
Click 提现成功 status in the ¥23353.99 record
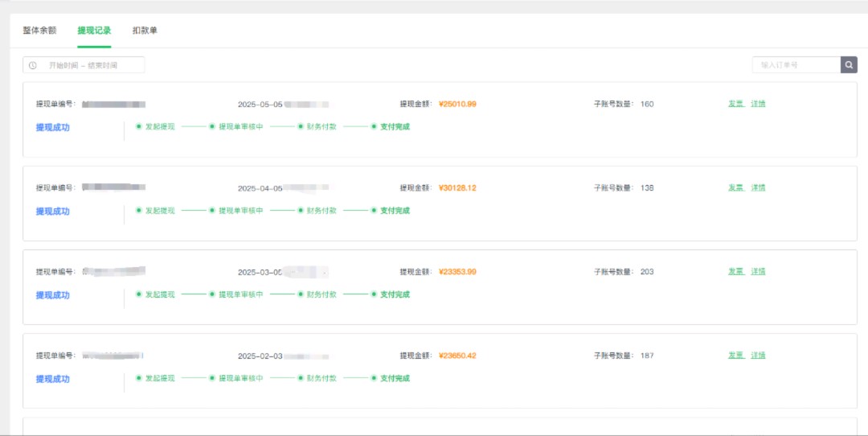pos(52,295)
